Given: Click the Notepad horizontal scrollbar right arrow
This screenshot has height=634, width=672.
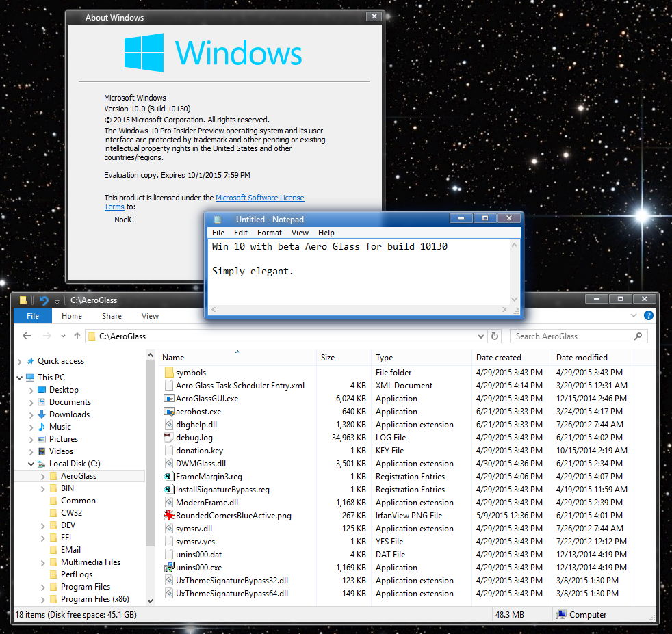Looking at the screenshot, I should (x=504, y=309).
